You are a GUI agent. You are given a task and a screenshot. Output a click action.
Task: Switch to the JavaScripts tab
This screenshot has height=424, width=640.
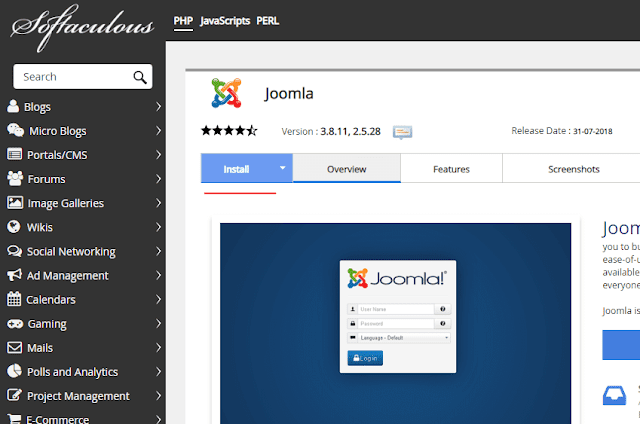pyautogui.click(x=225, y=21)
